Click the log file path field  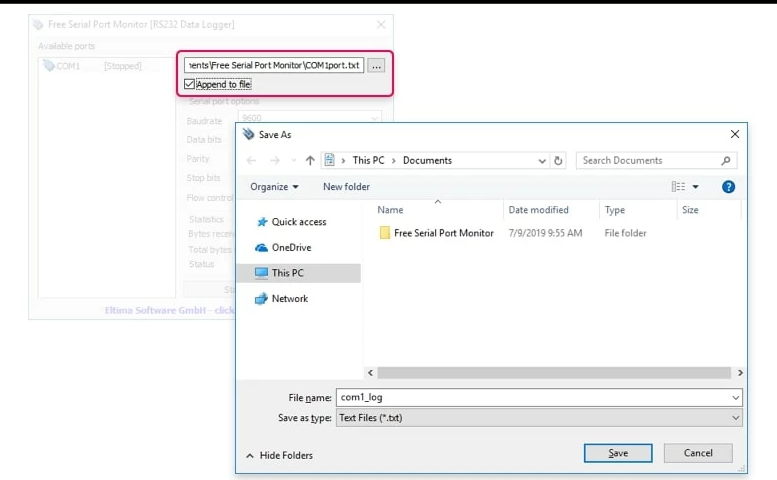[x=274, y=65]
